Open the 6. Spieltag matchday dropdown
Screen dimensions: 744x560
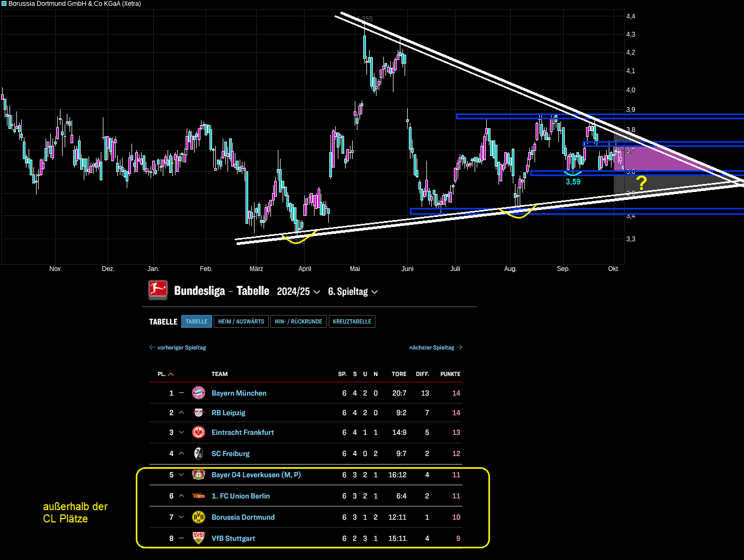353,292
